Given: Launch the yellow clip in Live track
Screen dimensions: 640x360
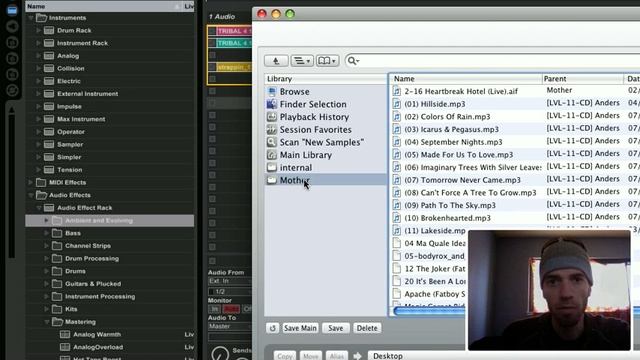Looking at the screenshot, I should click(x=212, y=67).
